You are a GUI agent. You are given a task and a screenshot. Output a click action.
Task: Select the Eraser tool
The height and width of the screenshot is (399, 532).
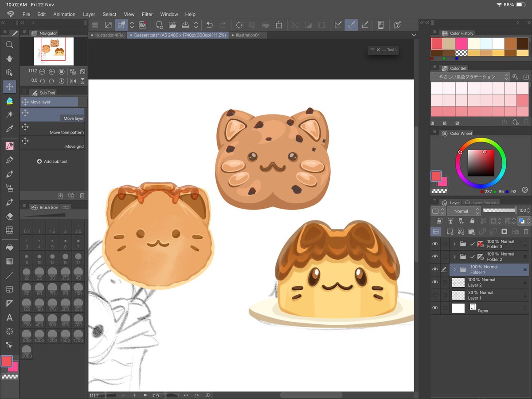(x=9, y=216)
